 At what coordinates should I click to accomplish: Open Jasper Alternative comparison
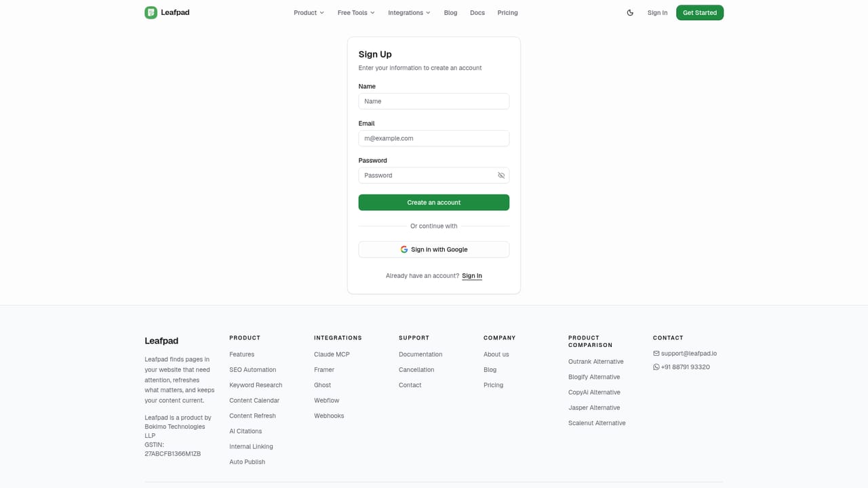pyautogui.click(x=594, y=408)
